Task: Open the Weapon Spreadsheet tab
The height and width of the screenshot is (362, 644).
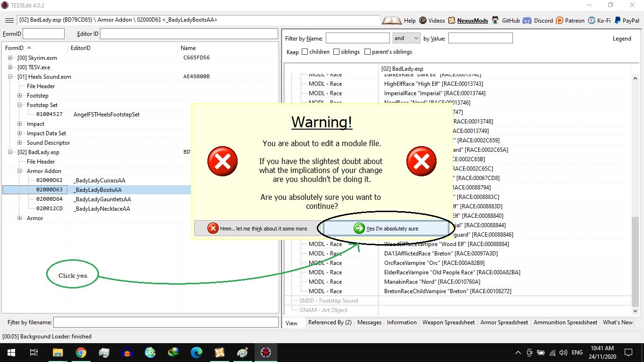Action: click(448, 322)
